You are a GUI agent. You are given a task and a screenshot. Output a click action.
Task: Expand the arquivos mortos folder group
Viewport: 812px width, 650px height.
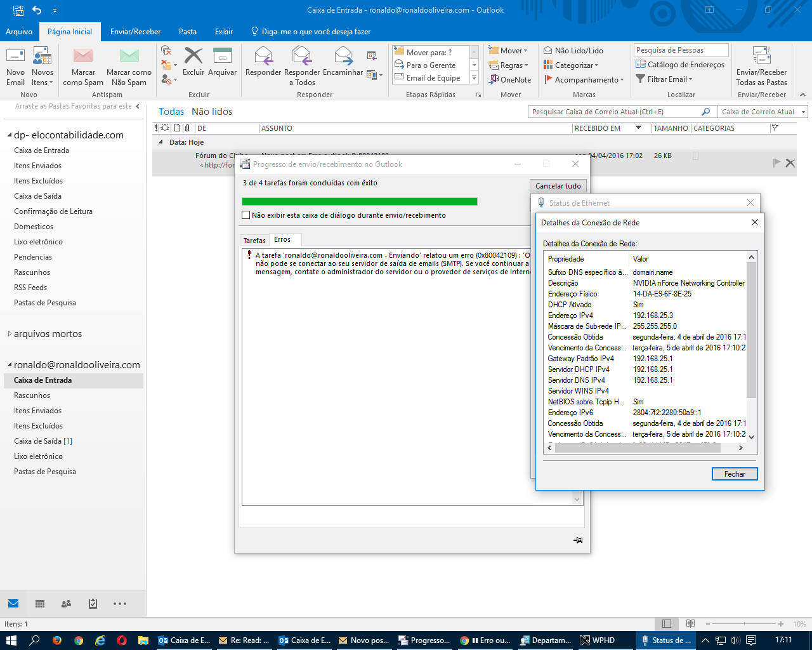click(x=10, y=334)
